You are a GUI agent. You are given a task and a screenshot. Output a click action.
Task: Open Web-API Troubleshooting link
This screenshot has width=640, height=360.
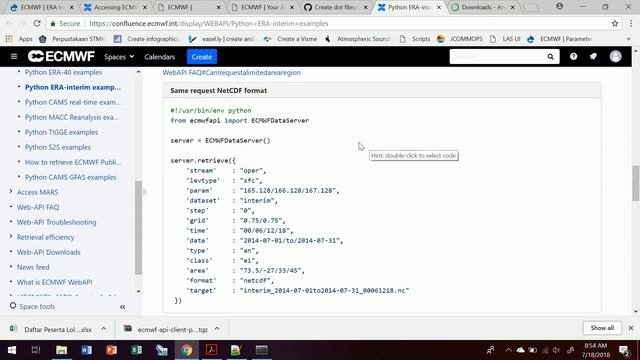pyautogui.click(x=56, y=222)
